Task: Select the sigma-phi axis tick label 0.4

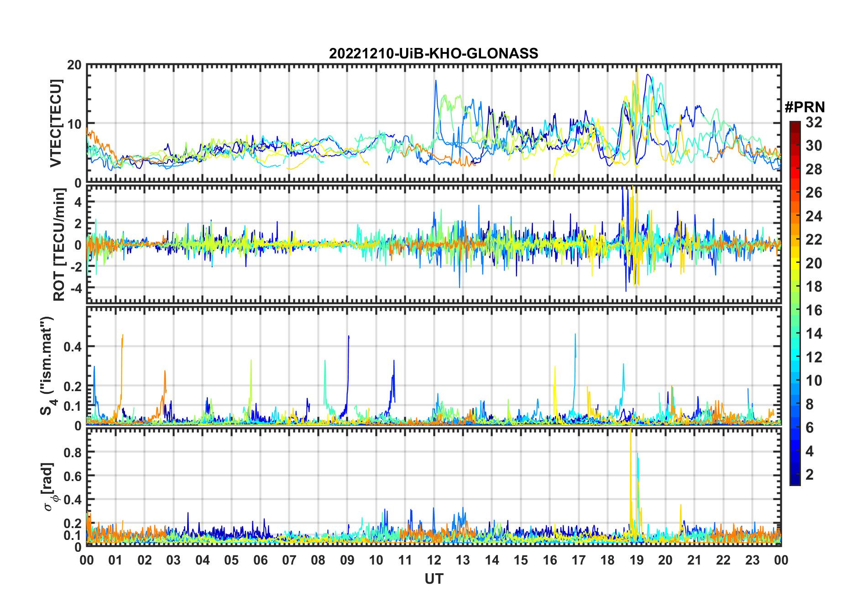Action: pyautogui.click(x=73, y=500)
